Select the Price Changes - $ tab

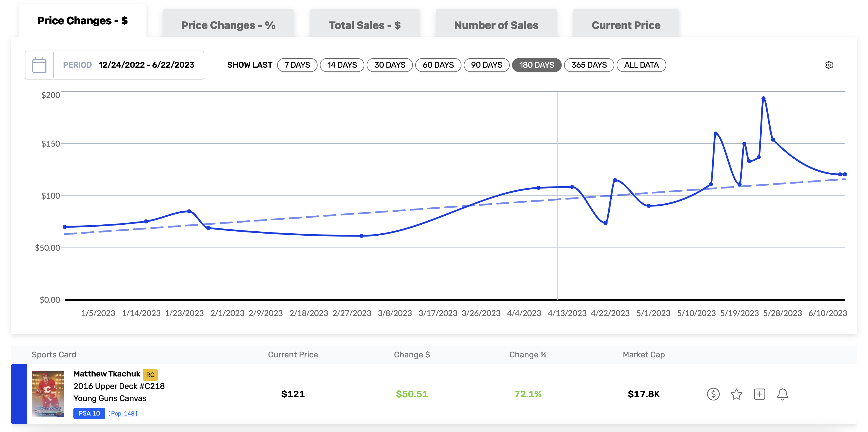(x=83, y=21)
